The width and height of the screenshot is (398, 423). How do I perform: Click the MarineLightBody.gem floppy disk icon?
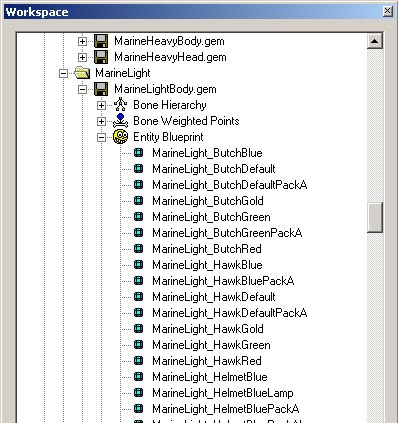pyautogui.click(x=101, y=89)
